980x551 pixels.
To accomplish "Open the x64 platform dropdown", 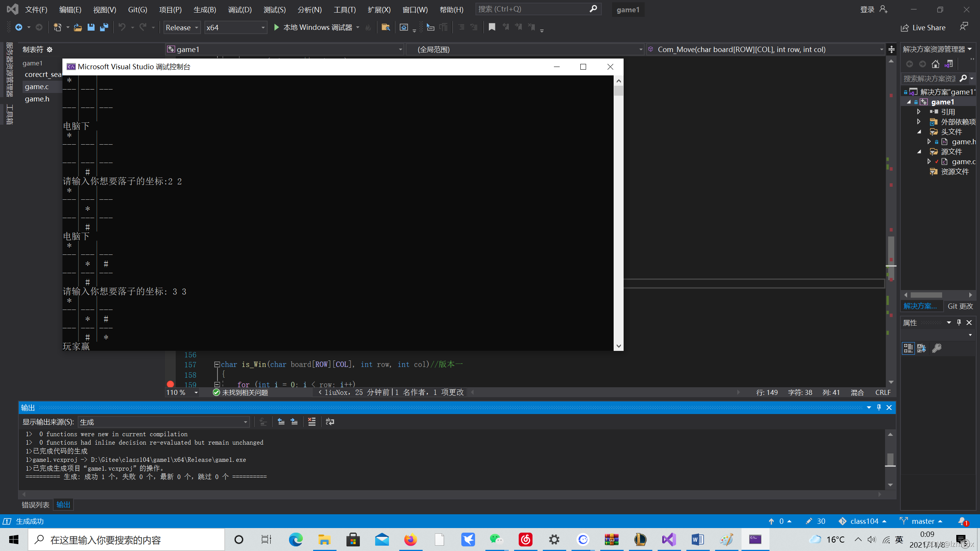I will pos(235,28).
